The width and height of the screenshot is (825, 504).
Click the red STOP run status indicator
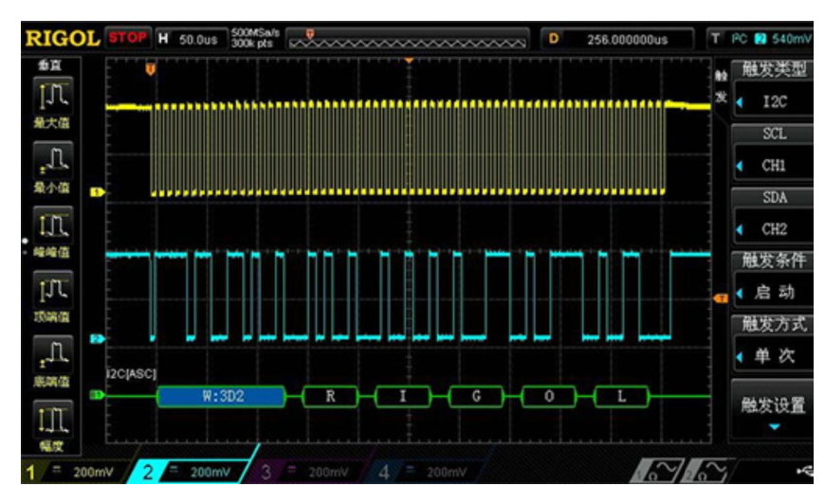128,38
